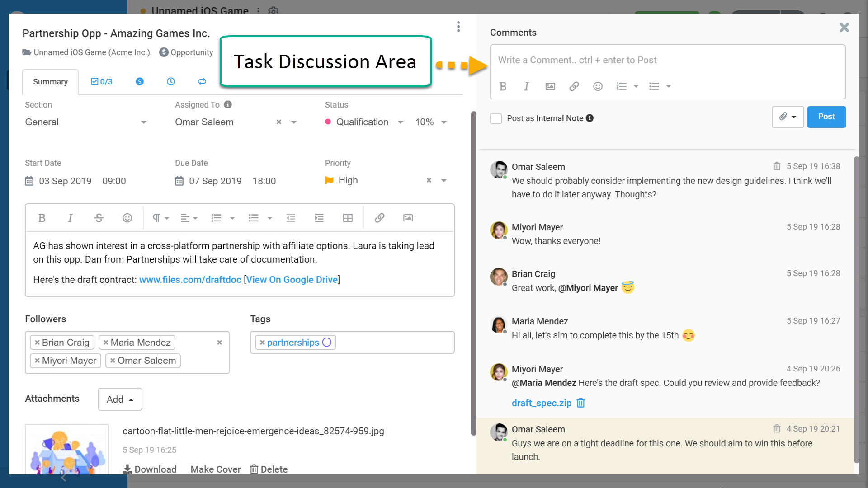Expand the Priority dropdown arrow
This screenshot has width=868, height=488.
click(444, 181)
